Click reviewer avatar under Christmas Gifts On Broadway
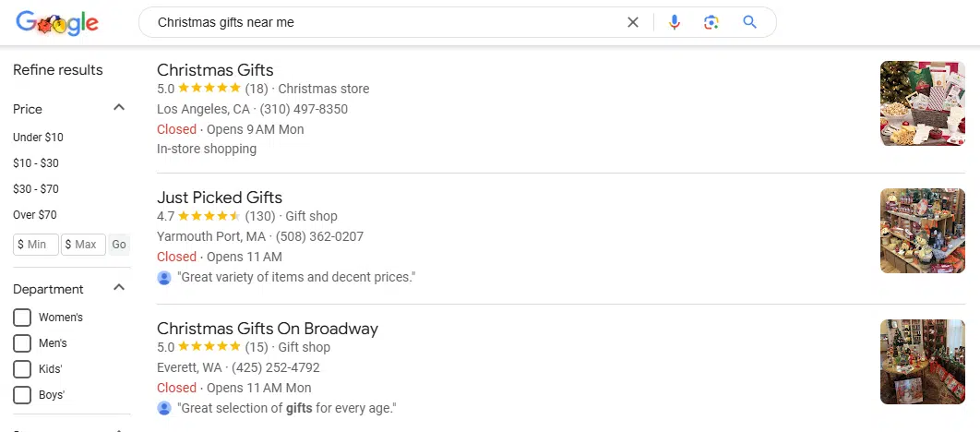Viewport: 980px width, 432px height. [164, 408]
